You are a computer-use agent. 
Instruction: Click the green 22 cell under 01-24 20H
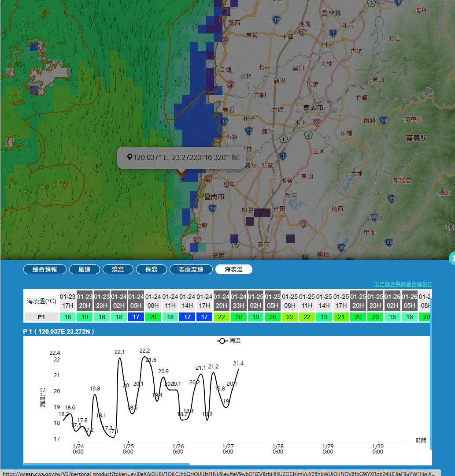click(222, 317)
